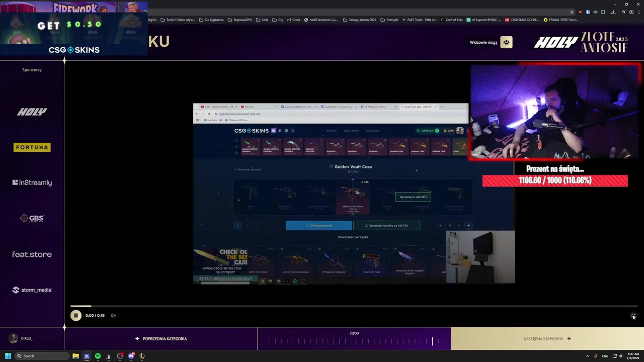Click the embedded clip video area

click(354, 194)
